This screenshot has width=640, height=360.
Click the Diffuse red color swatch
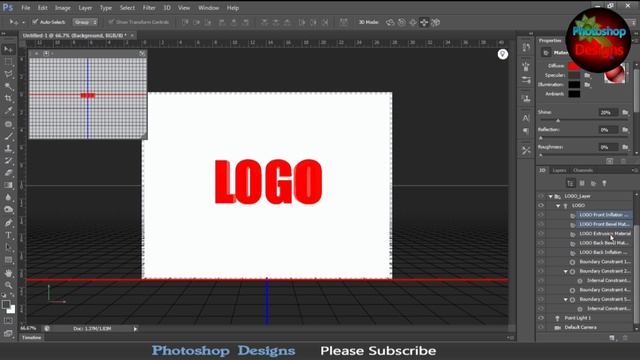click(574, 66)
